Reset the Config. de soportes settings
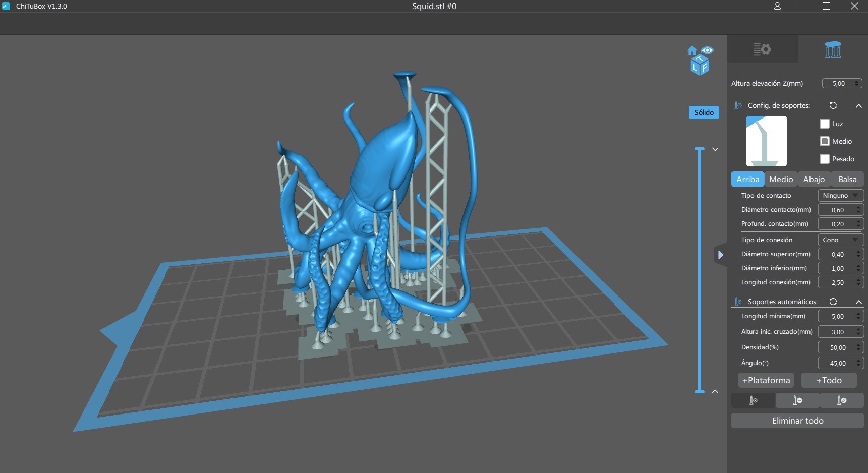Image resolution: width=868 pixels, height=473 pixels. (833, 105)
